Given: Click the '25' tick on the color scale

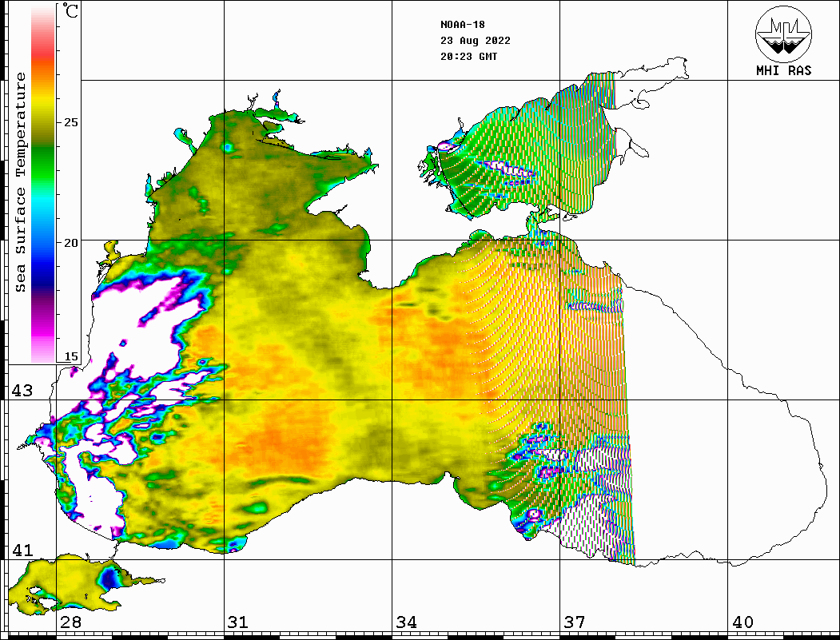Looking at the screenshot, I should [70, 122].
